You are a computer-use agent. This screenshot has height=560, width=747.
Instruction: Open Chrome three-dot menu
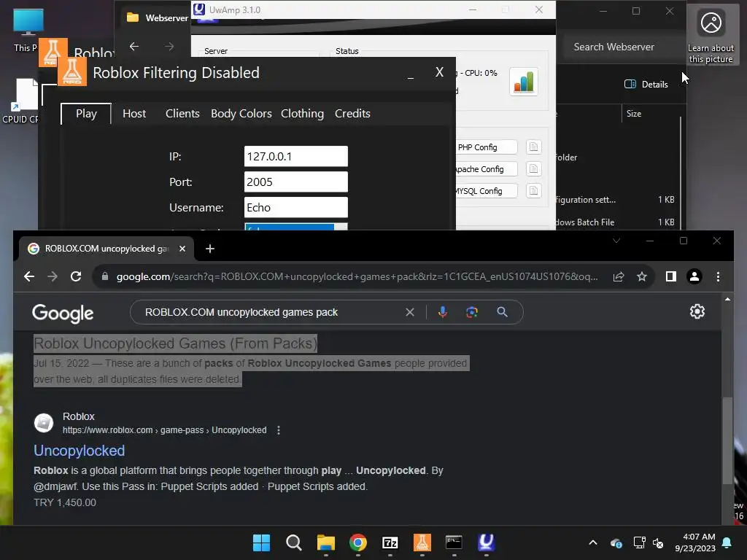718,276
